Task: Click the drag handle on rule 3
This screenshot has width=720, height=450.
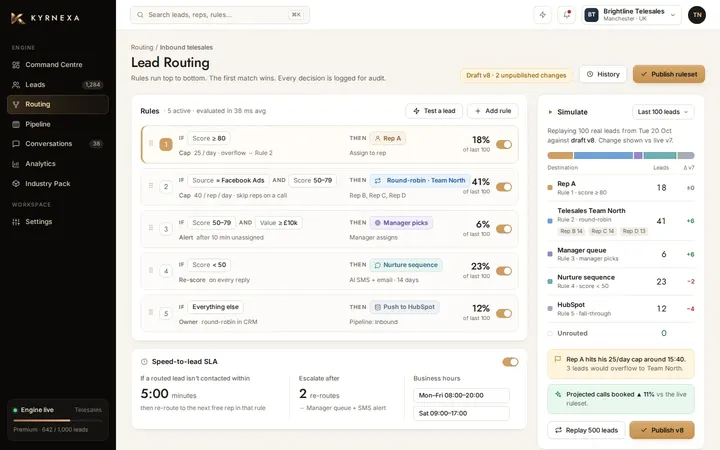Action: 151,228
